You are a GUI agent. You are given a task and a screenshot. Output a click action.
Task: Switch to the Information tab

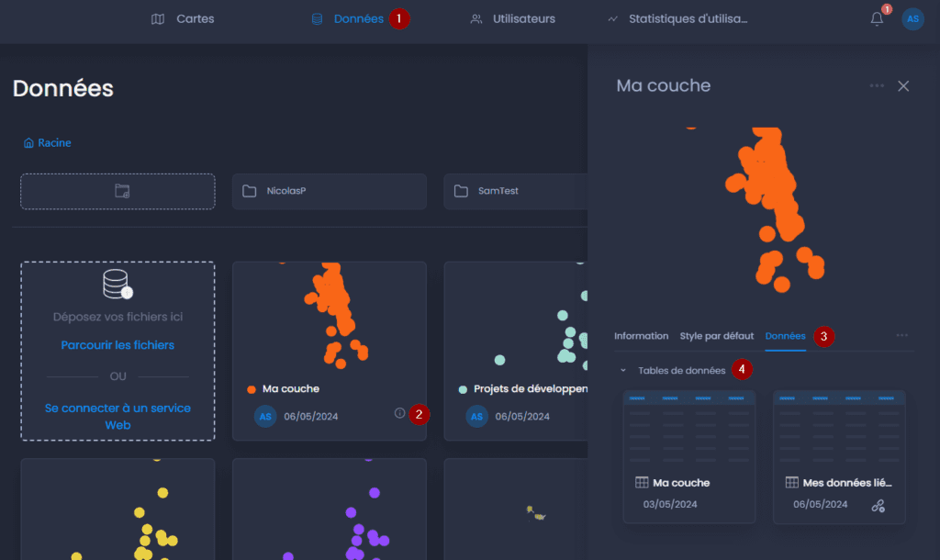coord(641,336)
